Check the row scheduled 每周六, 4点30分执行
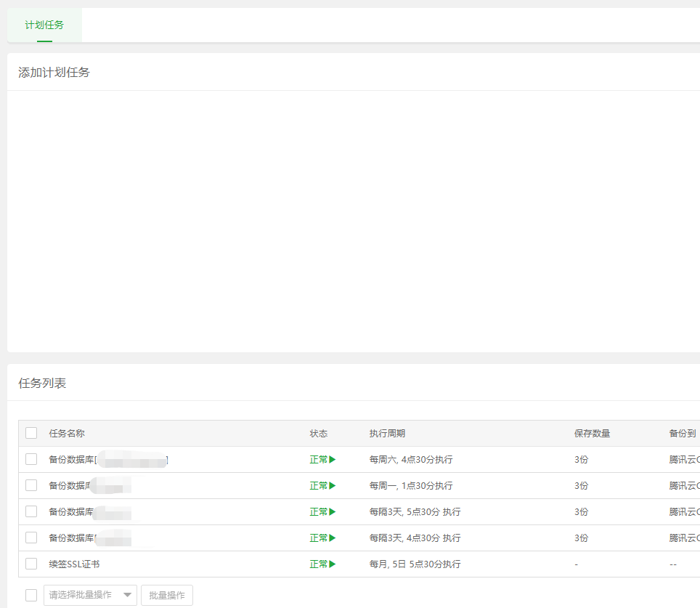Viewport: 700px width, 608px height. [x=31, y=459]
